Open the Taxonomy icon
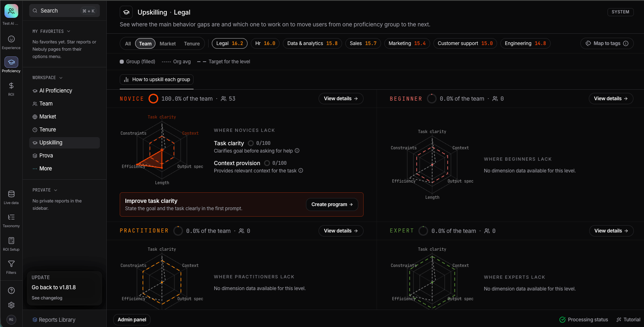 coord(11,217)
